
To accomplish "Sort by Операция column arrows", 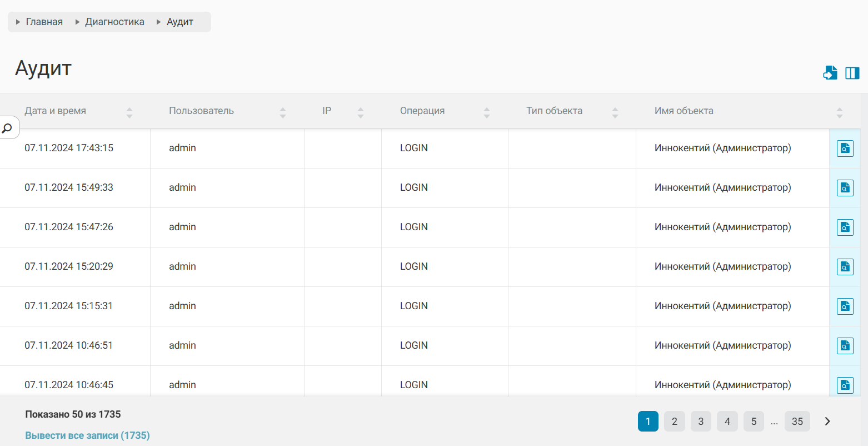I will 486,113.
